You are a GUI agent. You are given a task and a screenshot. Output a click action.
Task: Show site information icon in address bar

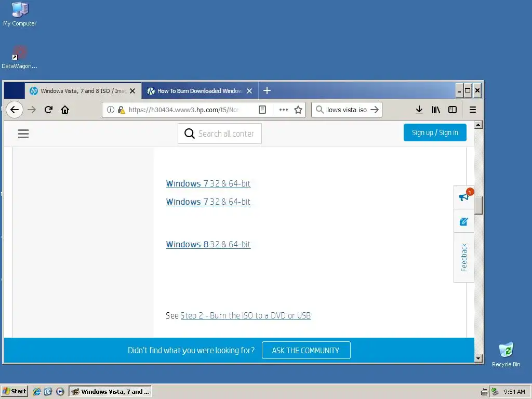coord(111,110)
